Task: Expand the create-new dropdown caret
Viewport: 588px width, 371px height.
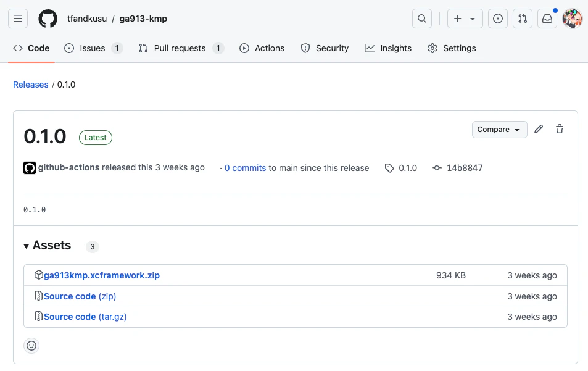Action: point(473,19)
